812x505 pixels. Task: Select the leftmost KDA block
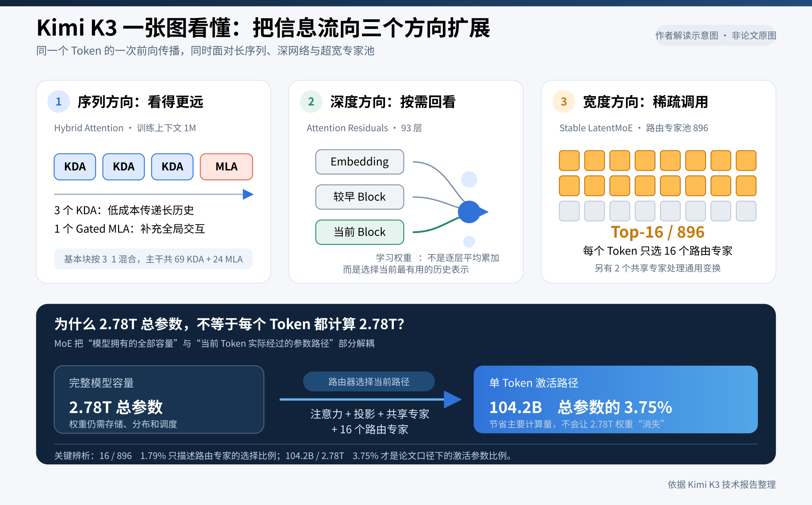(75, 167)
